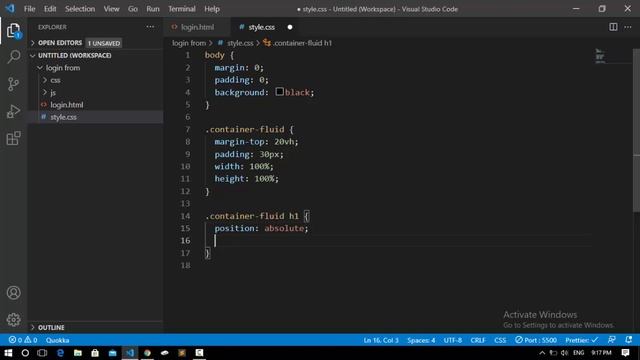Open Microsoft Store from taskbar

[95, 353]
